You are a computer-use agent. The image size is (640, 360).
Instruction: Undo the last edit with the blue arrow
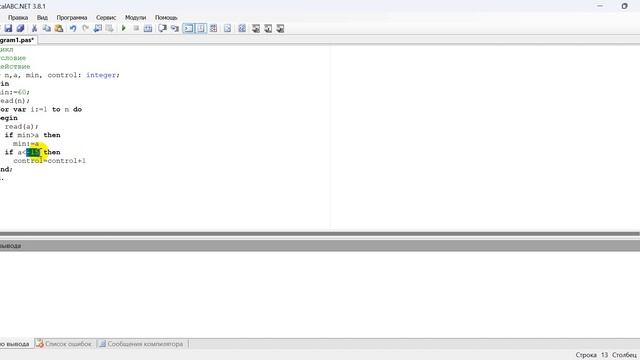pyautogui.click(x=73, y=28)
